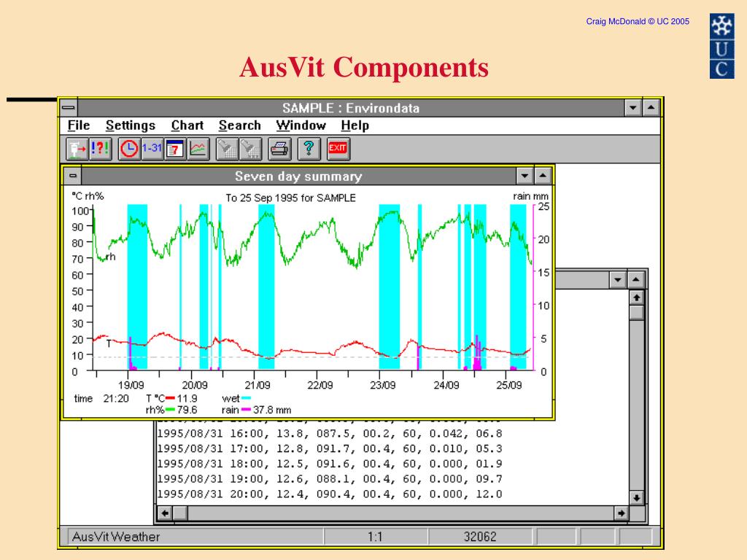Screen dimensions: 747x560
Task: Open the seven day calendar icon
Action: click(x=175, y=149)
